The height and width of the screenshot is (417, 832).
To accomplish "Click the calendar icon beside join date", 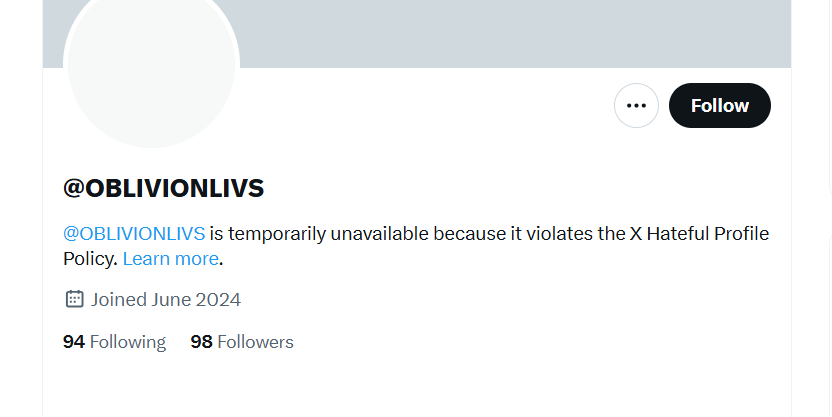I will click(x=74, y=299).
